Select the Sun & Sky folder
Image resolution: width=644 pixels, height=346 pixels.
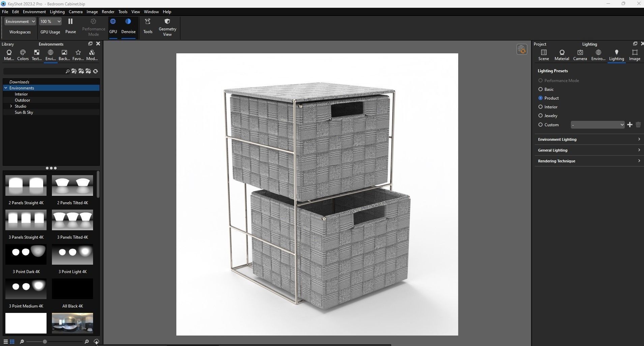(x=24, y=112)
